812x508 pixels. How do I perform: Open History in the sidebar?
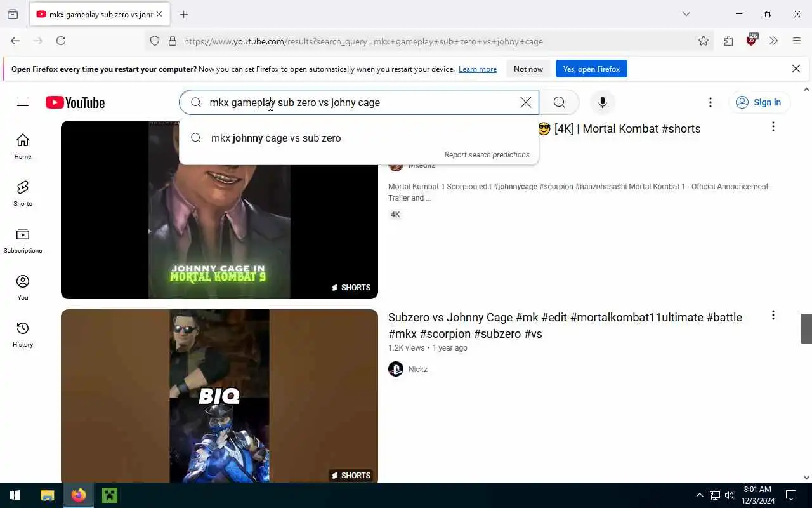pyautogui.click(x=23, y=334)
